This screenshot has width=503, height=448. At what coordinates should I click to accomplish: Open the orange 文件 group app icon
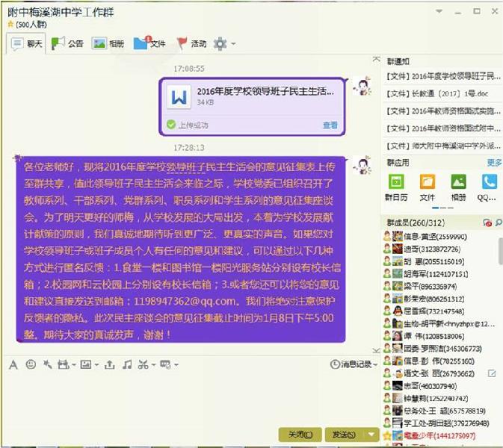(x=427, y=181)
